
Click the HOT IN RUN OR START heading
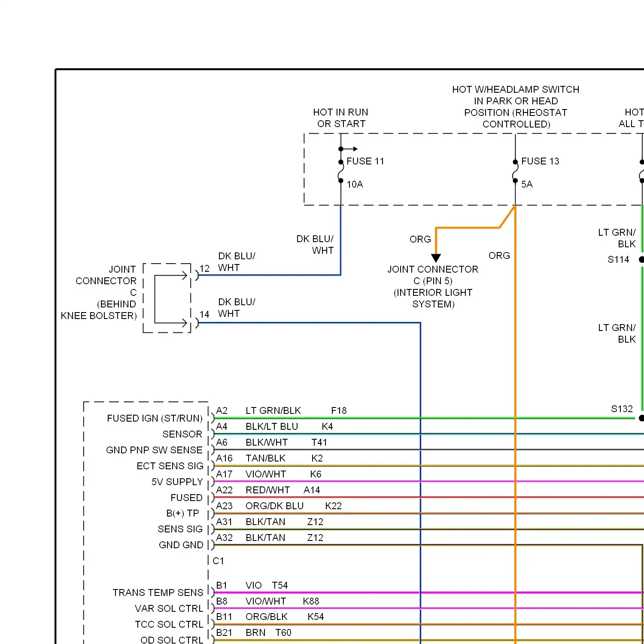click(341, 118)
